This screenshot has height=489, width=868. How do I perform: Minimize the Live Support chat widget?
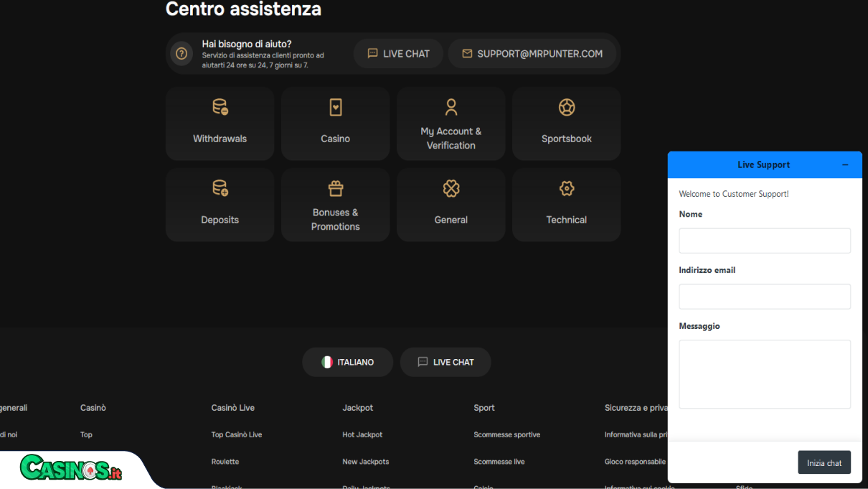(x=845, y=164)
